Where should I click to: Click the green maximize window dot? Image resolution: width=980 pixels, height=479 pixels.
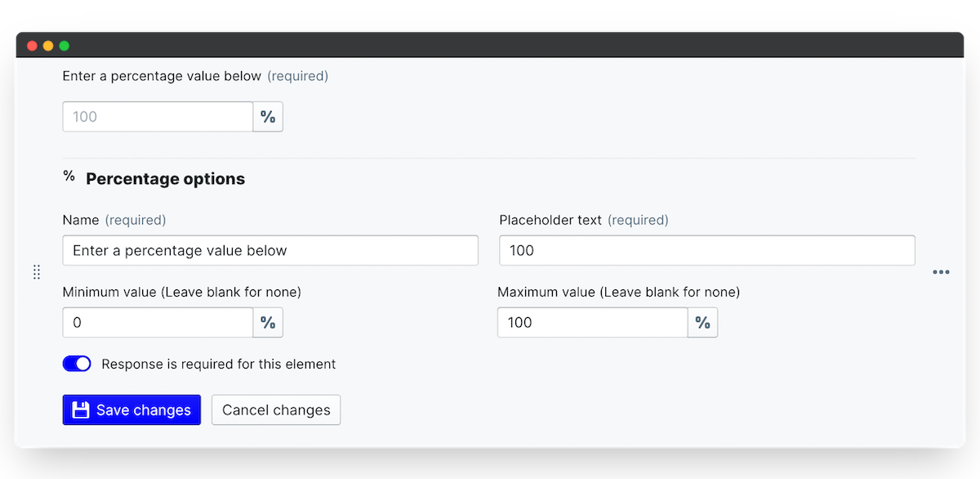point(65,46)
